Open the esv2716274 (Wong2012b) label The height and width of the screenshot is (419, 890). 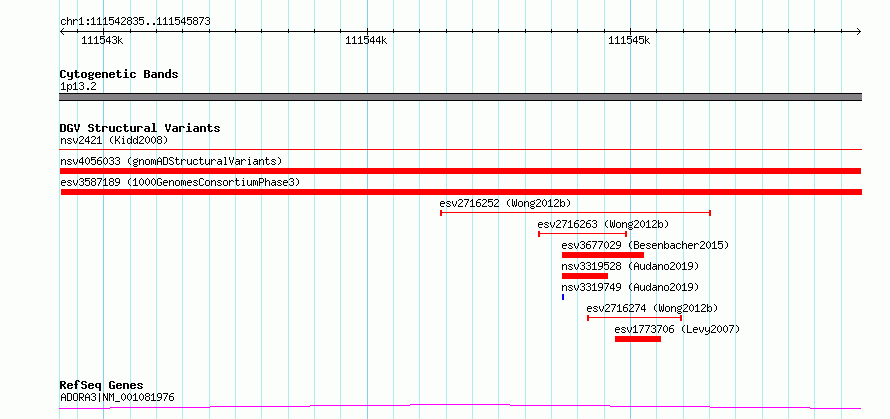coord(652,308)
